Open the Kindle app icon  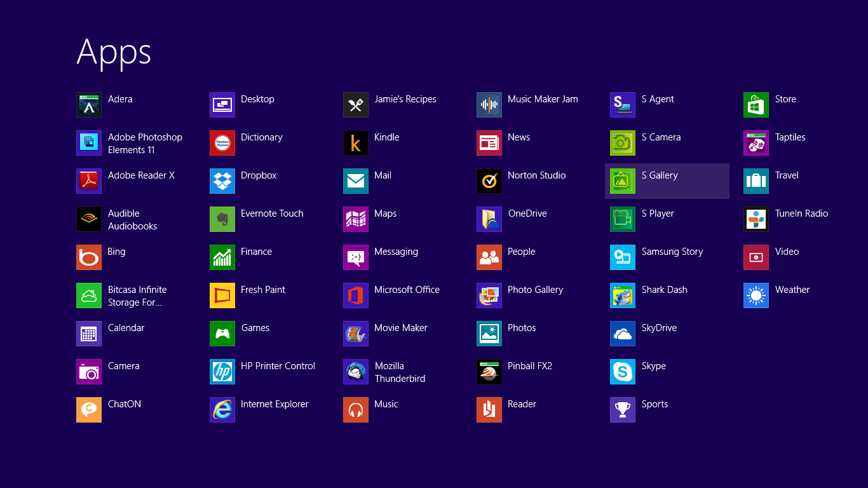click(356, 143)
